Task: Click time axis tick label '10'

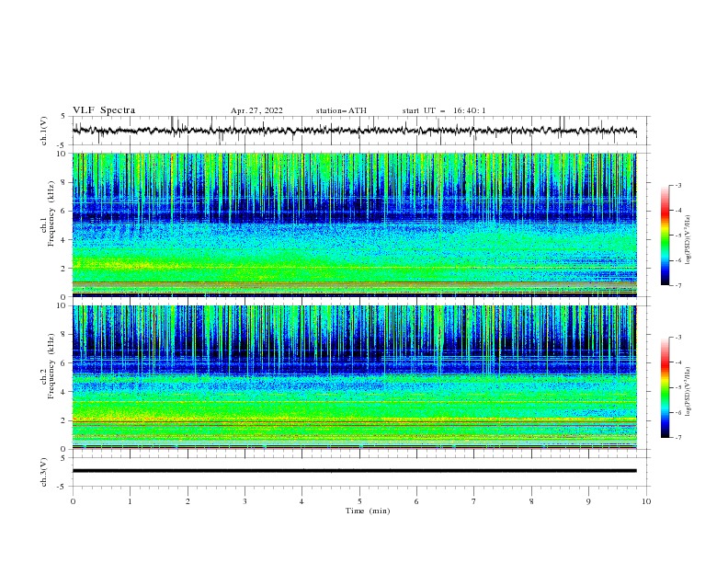Action: [646, 501]
